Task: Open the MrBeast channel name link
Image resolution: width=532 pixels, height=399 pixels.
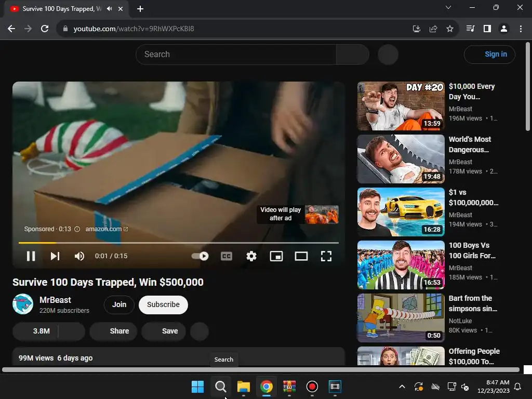Action: coord(55,300)
